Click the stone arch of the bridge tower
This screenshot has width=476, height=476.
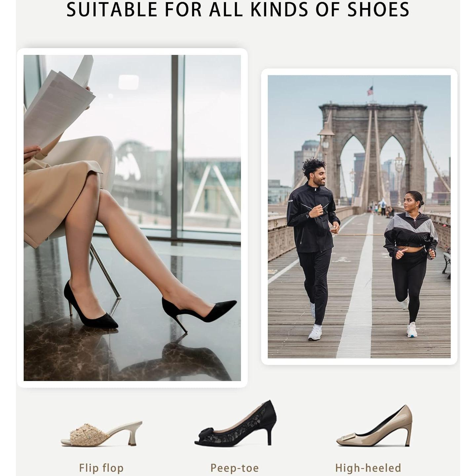click(x=373, y=152)
